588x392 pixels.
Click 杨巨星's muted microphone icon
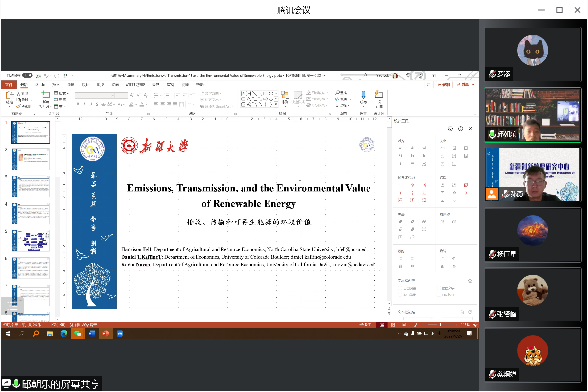[x=492, y=254]
